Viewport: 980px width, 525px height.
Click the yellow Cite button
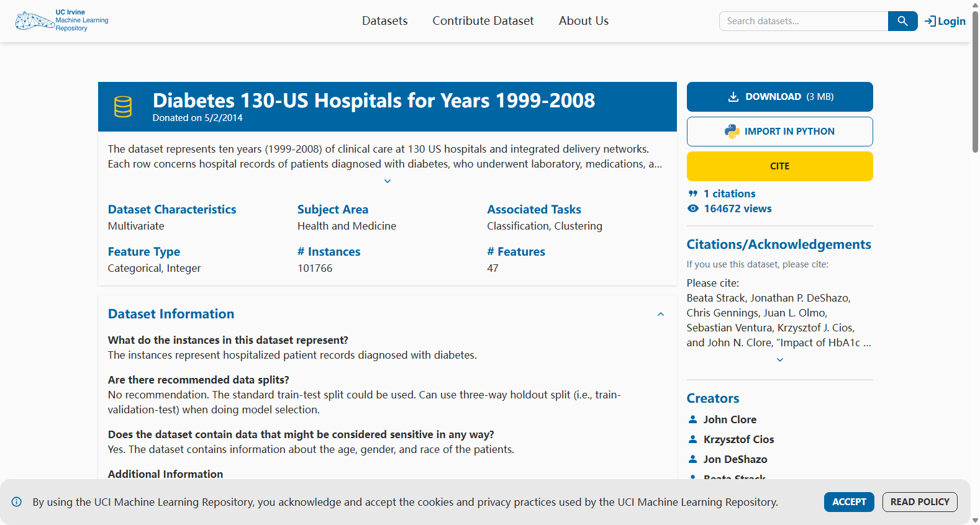tap(780, 166)
